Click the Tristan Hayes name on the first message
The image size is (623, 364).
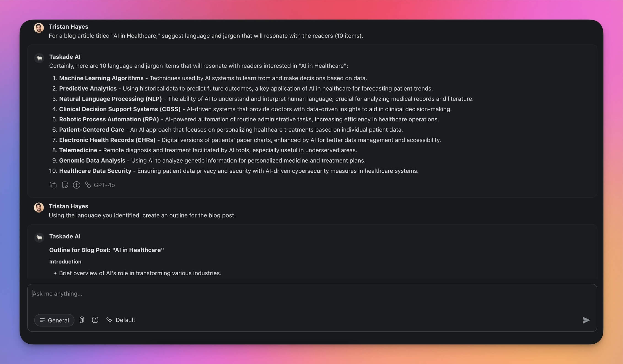[x=68, y=27]
